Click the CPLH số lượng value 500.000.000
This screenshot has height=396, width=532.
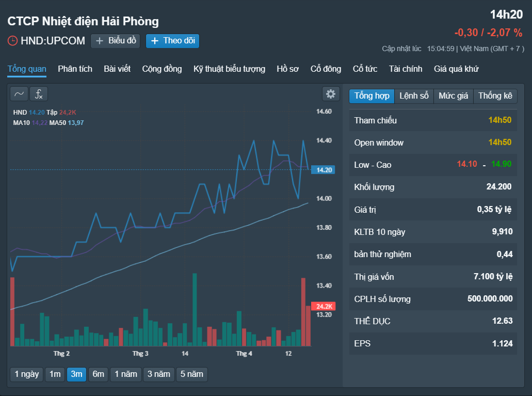[490, 299]
